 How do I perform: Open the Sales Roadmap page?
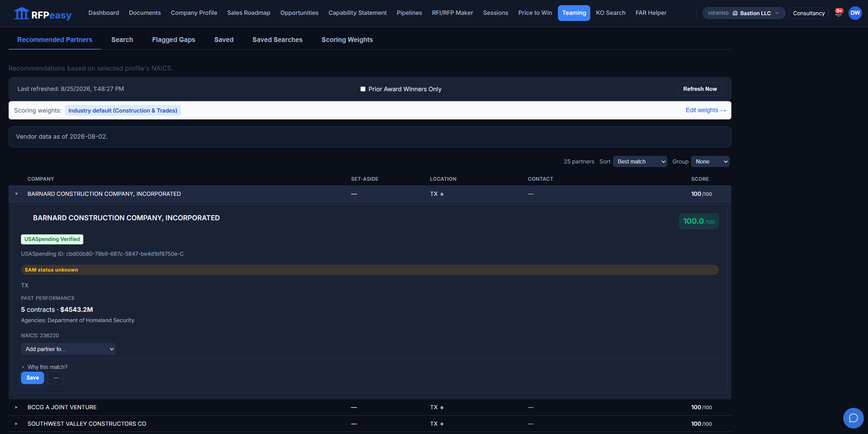(x=248, y=13)
